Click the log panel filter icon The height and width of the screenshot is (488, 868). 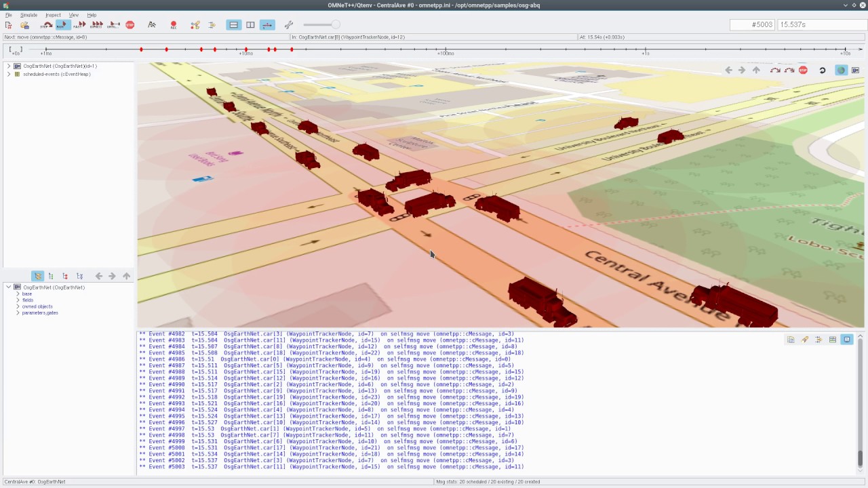(818, 340)
